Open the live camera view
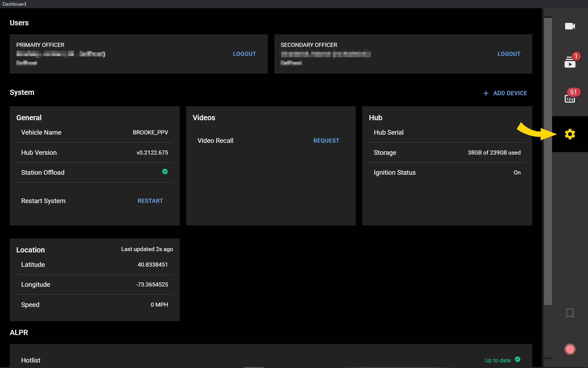This screenshot has width=588, height=368. click(570, 26)
